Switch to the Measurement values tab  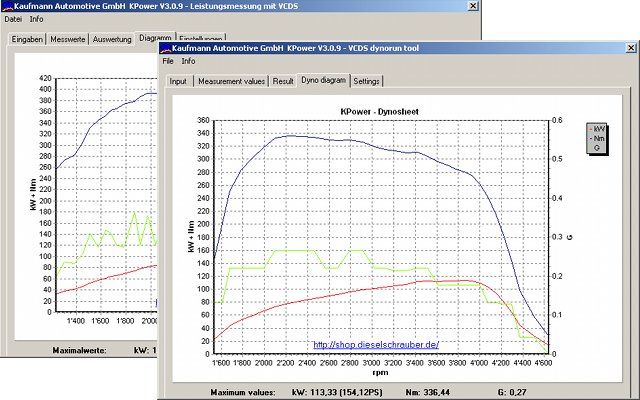click(231, 81)
